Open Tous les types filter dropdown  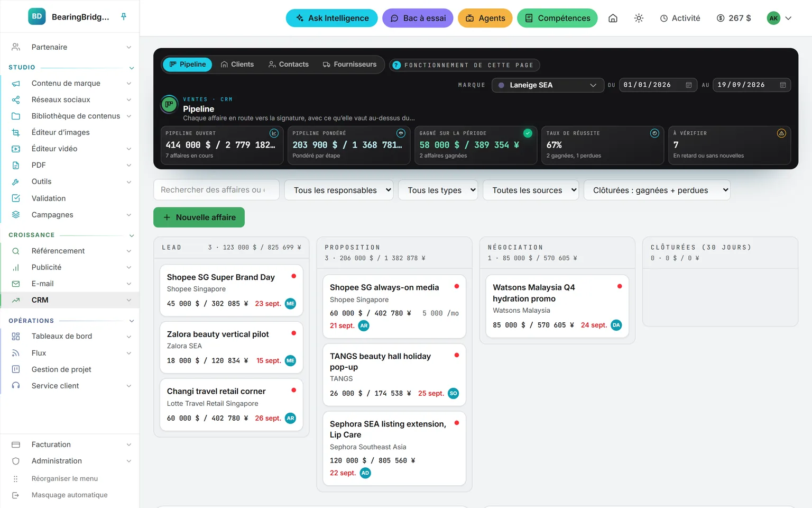pos(438,190)
